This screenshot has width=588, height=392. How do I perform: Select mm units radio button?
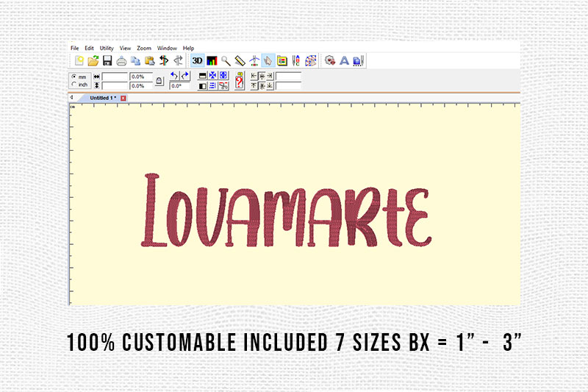(x=74, y=76)
